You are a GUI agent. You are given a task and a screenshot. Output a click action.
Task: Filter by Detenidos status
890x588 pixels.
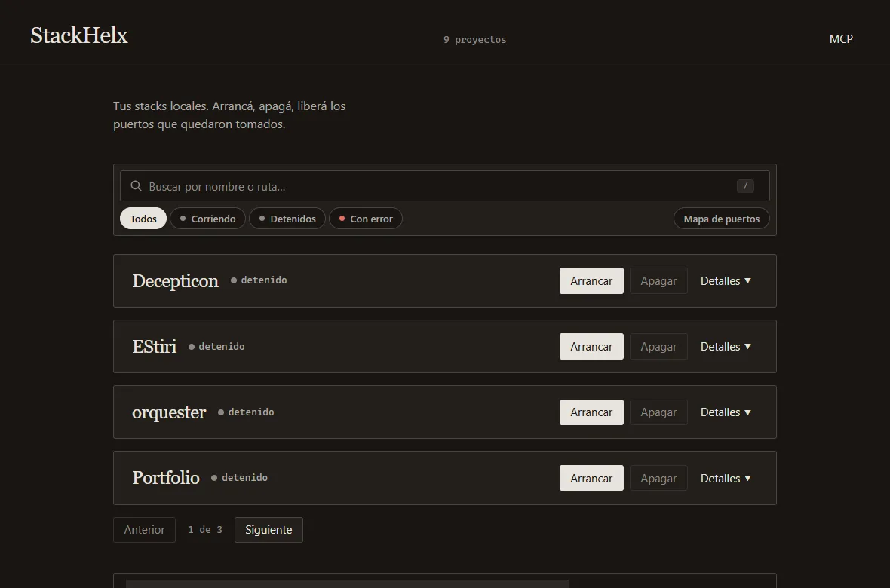(287, 219)
